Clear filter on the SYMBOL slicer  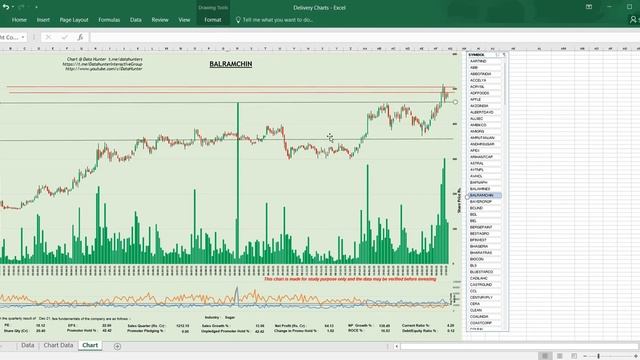pos(504,55)
